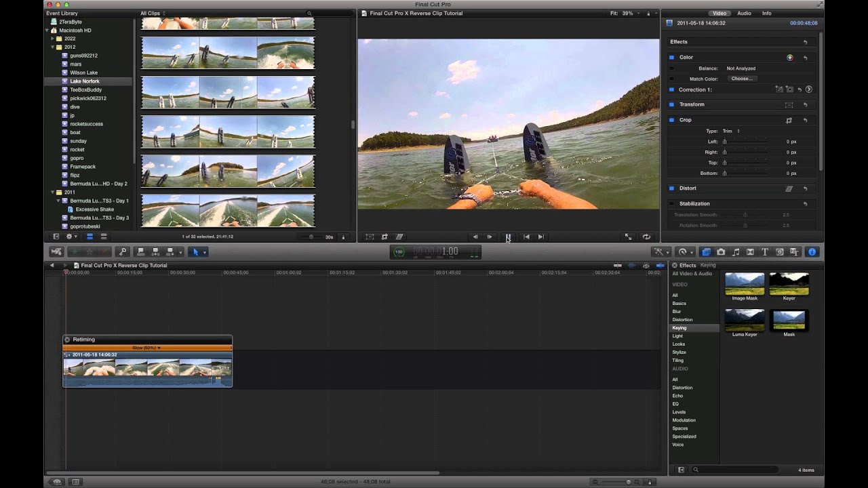Click the Pause button in viewer
This screenshot has height=488, width=868.
(508, 237)
